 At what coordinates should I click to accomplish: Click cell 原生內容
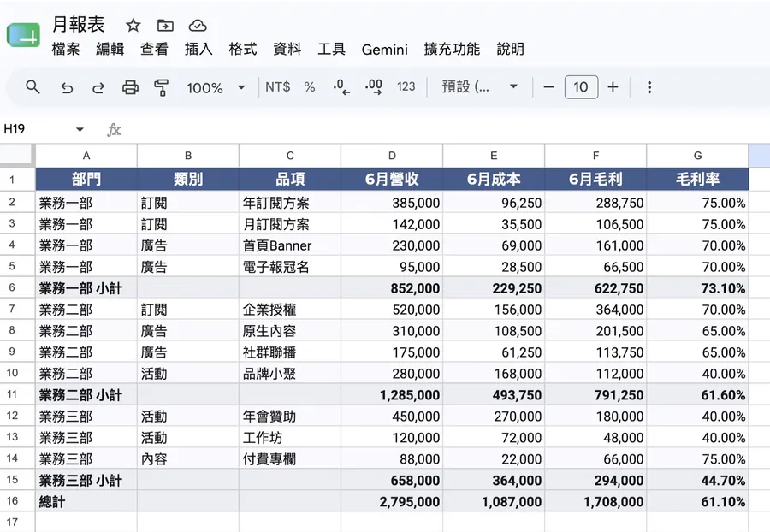tap(290, 331)
